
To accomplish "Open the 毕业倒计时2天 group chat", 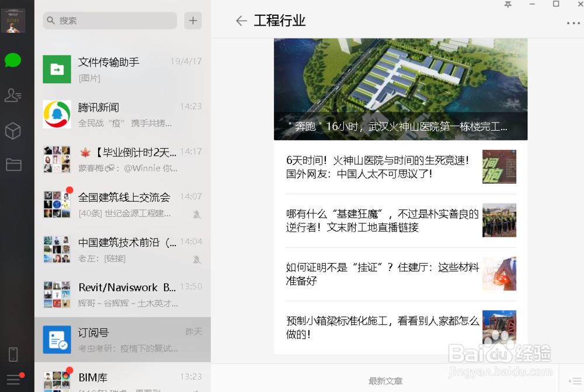I will point(123,159).
